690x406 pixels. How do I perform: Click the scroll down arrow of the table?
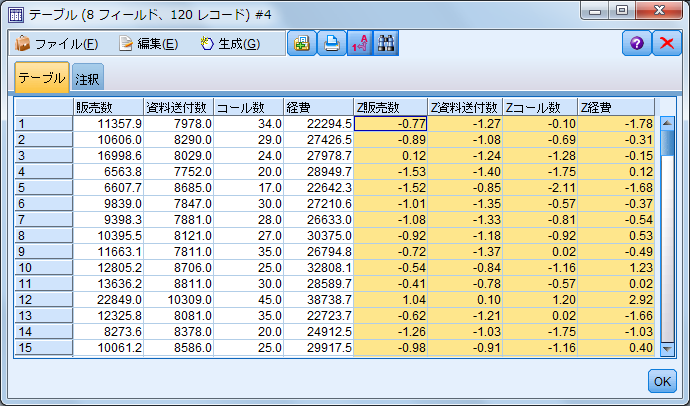pyautogui.click(x=667, y=349)
